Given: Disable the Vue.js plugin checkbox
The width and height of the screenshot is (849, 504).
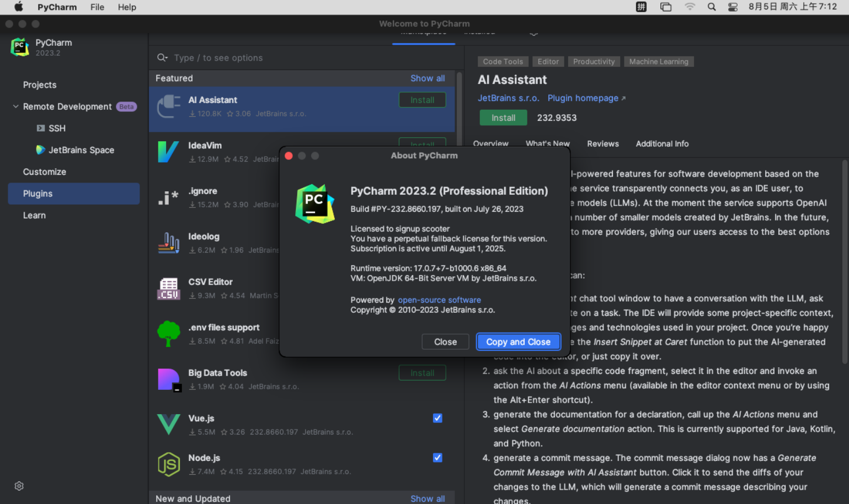Looking at the screenshot, I should tap(437, 418).
